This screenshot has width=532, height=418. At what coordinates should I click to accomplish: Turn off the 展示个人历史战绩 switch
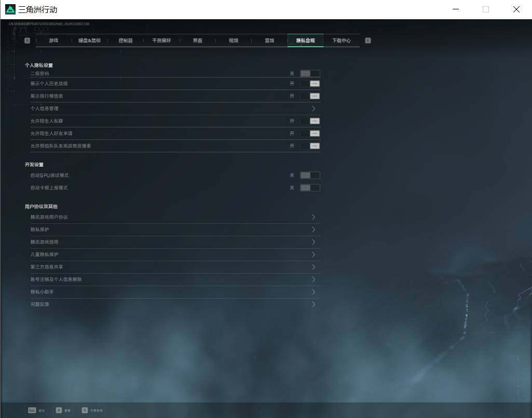[x=310, y=84]
